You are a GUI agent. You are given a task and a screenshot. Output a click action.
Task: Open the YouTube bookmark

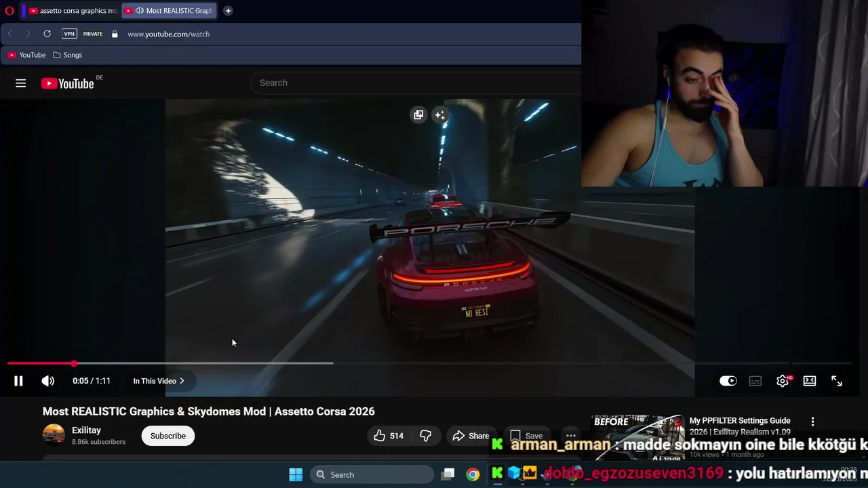coord(26,55)
